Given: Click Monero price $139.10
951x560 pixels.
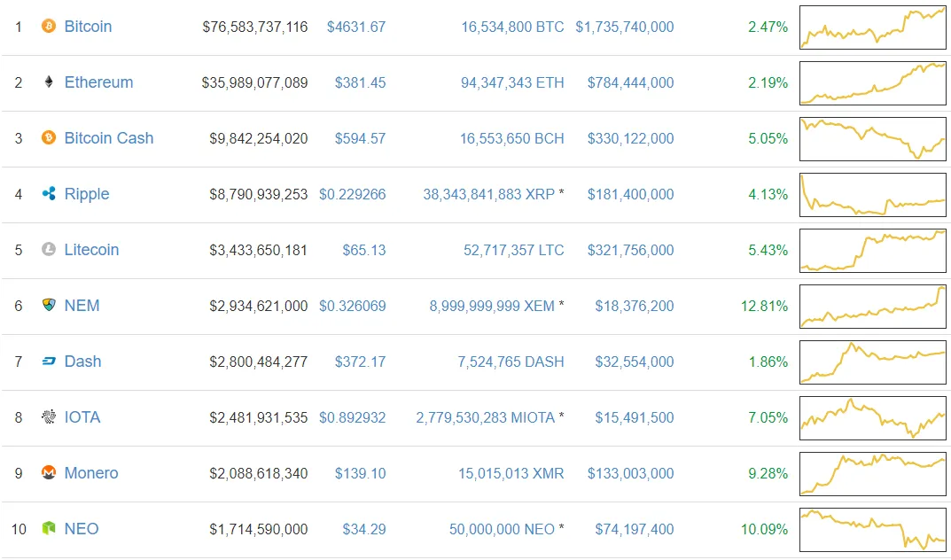Looking at the screenshot, I should pos(360,473).
